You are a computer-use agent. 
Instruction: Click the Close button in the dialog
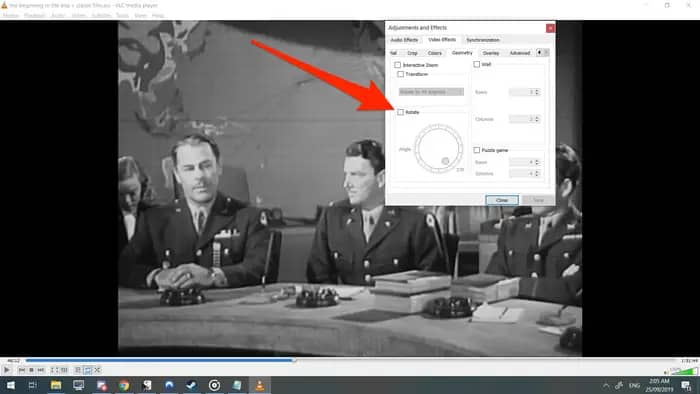[502, 200]
